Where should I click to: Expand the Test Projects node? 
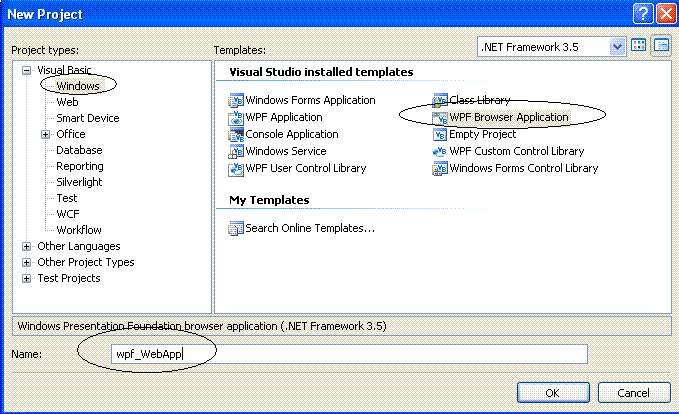26,278
